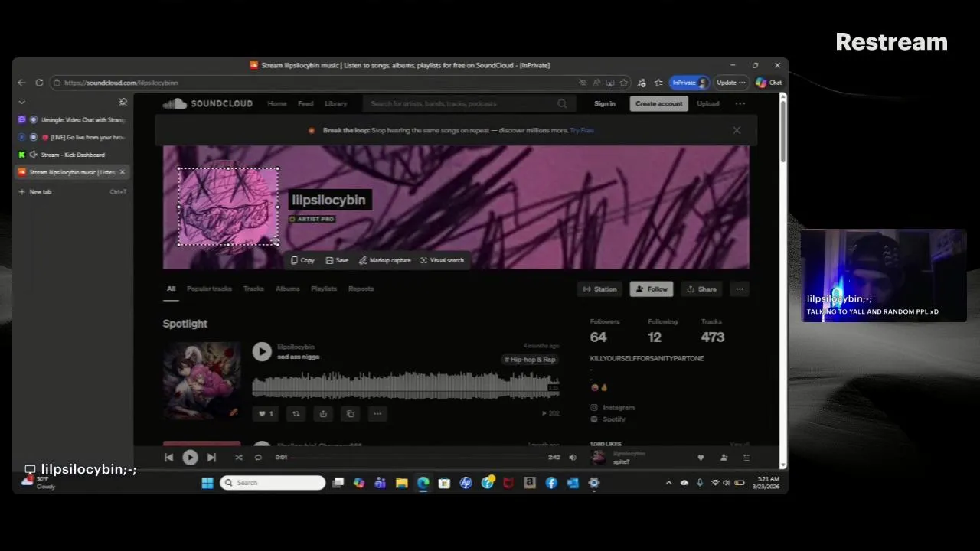Follow the Try Free link in banner
The image size is (980, 551).
(582, 130)
